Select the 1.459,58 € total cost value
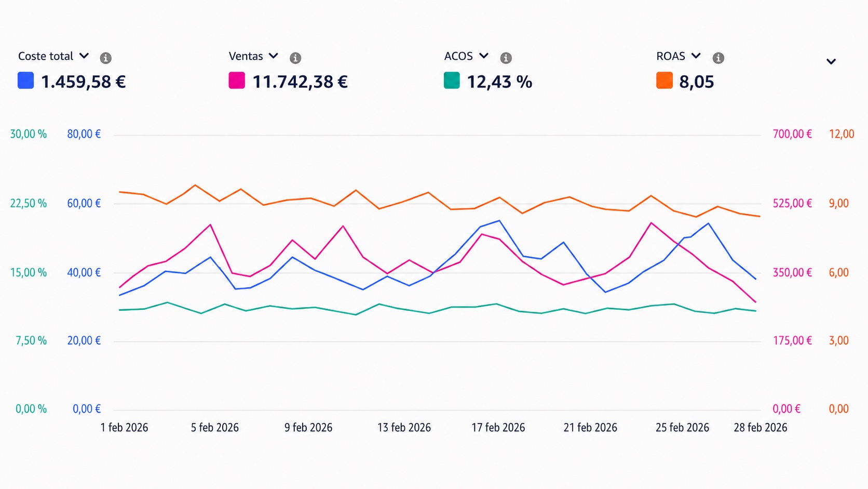868x489 pixels. tap(84, 82)
